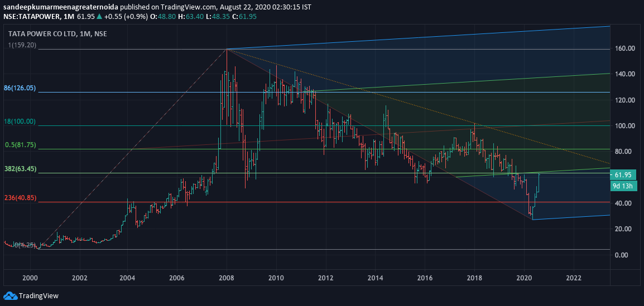Click the TradingView wordmark at bottom
The width and height of the screenshot is (644, 306).
pyautogui.click(x=39, y=296)
